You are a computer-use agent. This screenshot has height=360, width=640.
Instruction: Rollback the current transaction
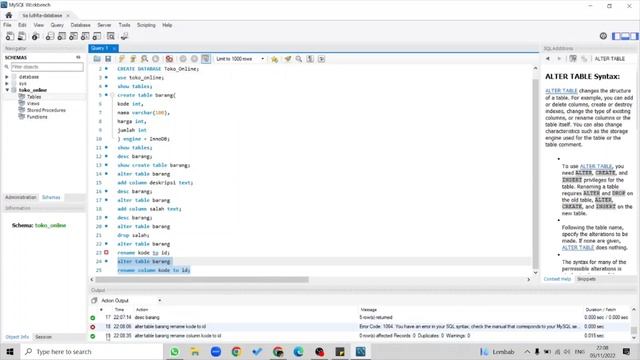pyautogui.click(x=194, y=59)
